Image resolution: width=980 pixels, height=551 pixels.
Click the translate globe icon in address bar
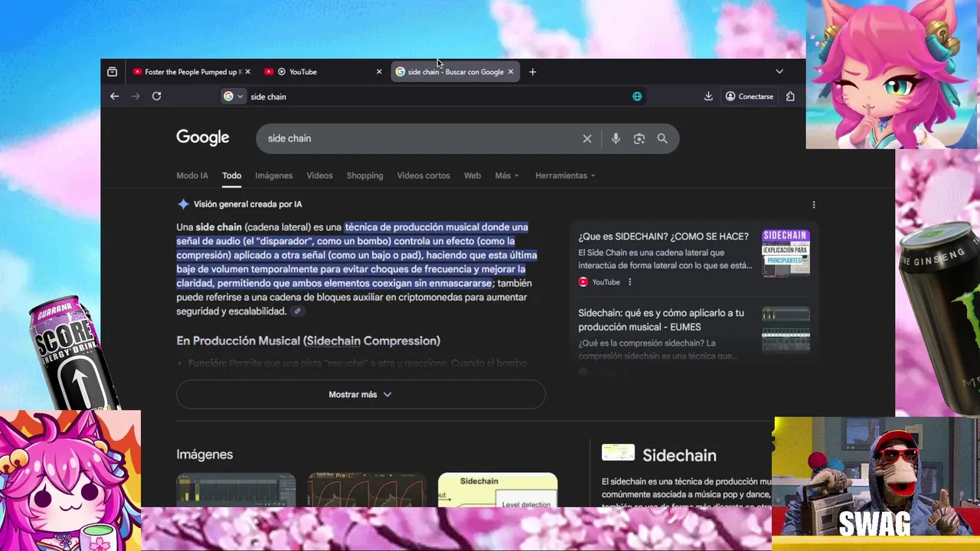(x=637, y=96)
